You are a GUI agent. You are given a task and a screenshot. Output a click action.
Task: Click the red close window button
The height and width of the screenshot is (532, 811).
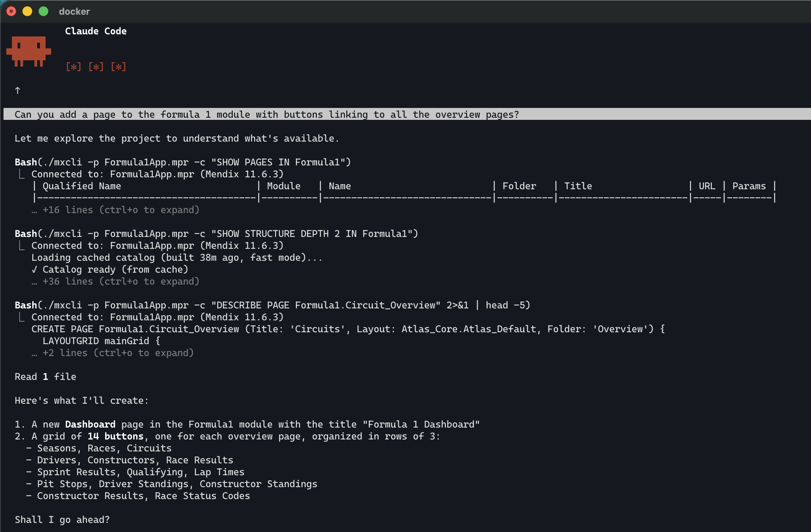pos(11,12)
